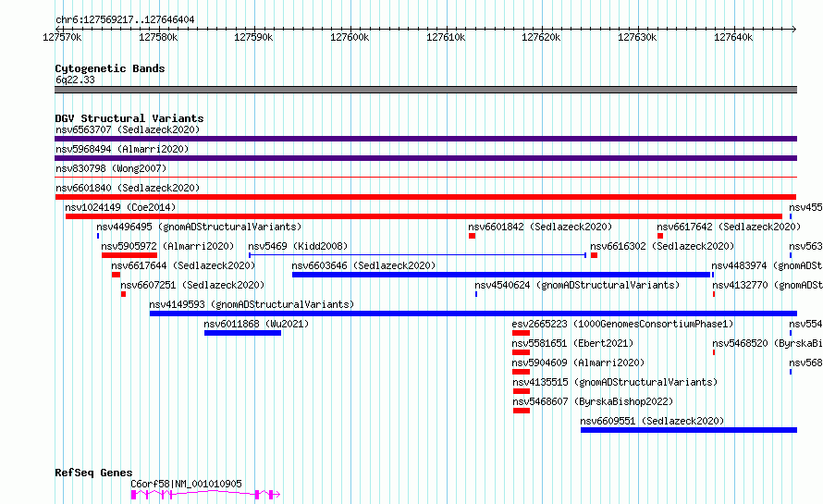Select the nsv5904609 (Almarri2020) label
823x504 pixels.
pyautogui.click(x=578, y=363)
